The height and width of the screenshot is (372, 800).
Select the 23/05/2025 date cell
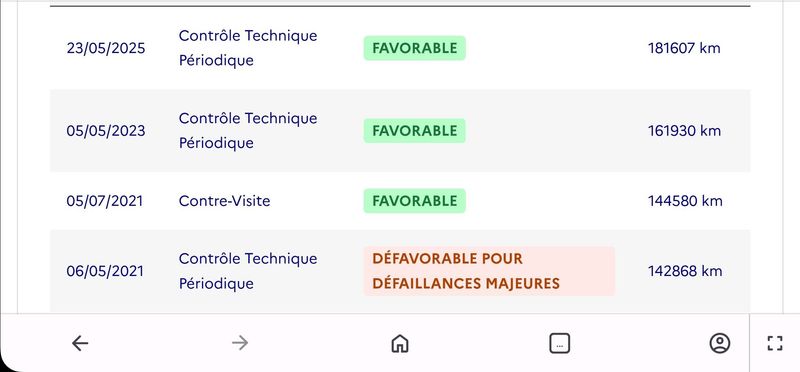coord(106,48)
